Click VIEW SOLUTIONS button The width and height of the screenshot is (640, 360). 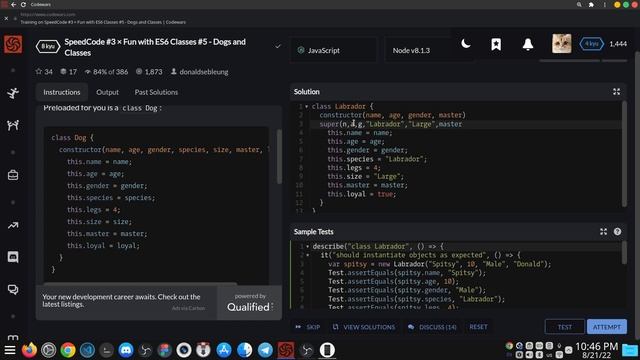pos(364,327)
